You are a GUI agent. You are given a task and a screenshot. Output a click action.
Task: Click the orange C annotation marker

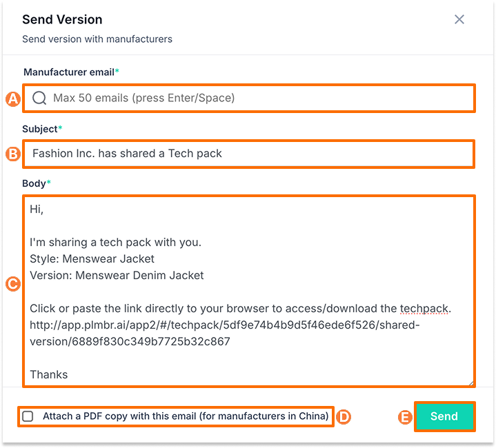pyautogui.click(x=12, y=283)
